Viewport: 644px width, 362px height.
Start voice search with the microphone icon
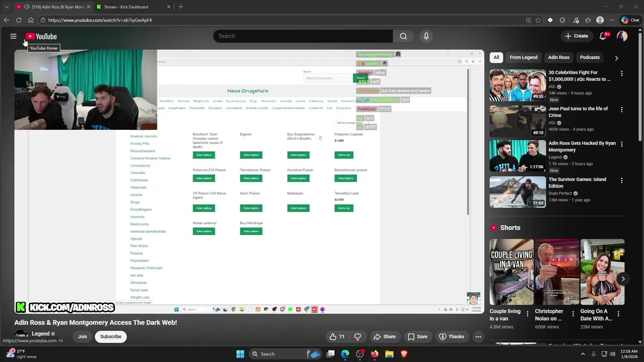coord(426,36)
